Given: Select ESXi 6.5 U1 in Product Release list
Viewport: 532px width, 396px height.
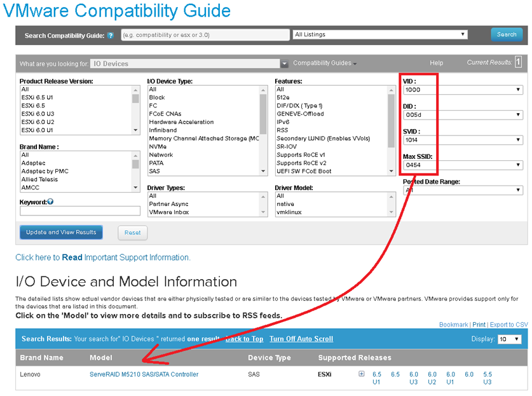Looking at the screenshot, I should click(37, 97).
